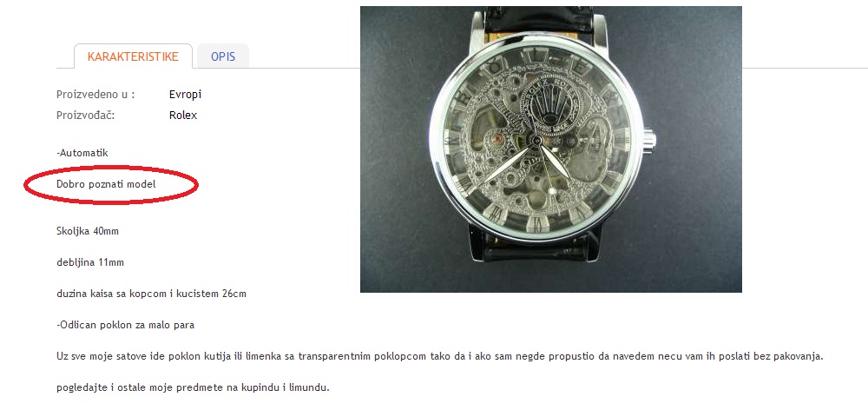The height and width of the screenshot is (410, 868).
Task: Click the skeleton watch product photo
Action: (x=551, y=149)
